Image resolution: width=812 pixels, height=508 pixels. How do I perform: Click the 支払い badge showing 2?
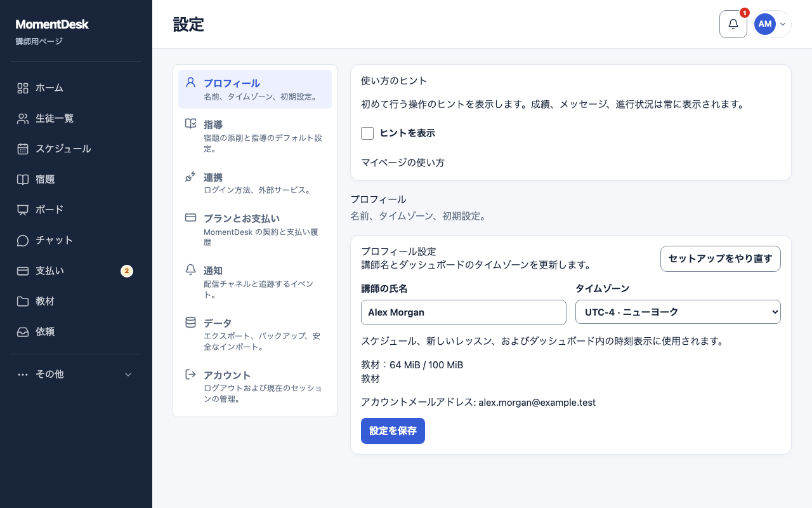pyautogui.click(x=127, y=271)
